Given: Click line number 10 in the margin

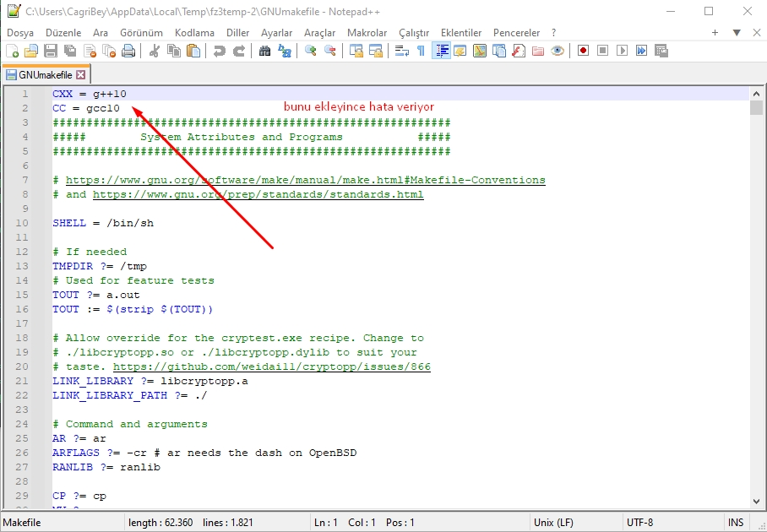Looking at the screenshot, I should coord(22,223).
